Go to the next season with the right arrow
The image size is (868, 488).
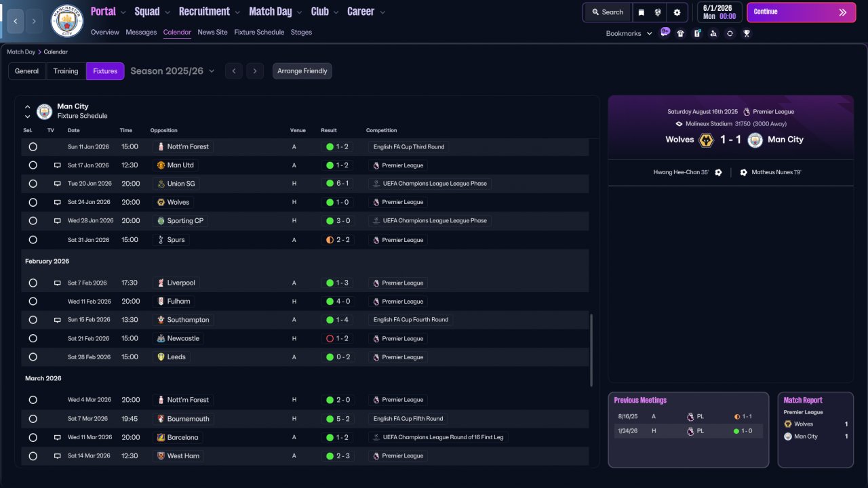[255, 71]
